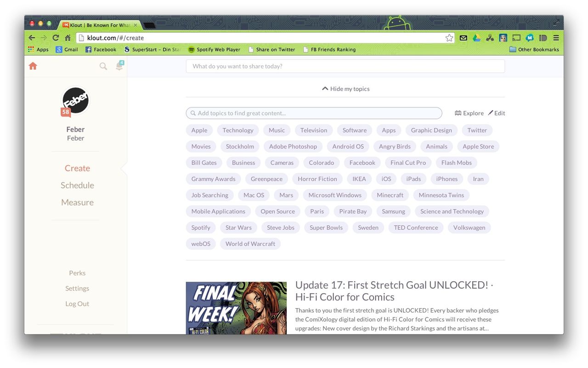The image size is (588, 368).
Task: Click the Klout home icon
Action: pos(33,66)
